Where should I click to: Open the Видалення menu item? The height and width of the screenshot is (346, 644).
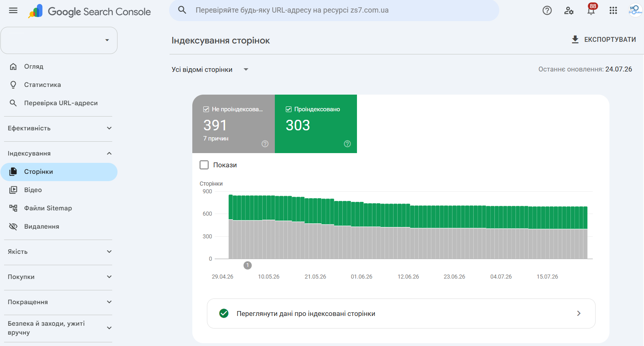tap(59, 226)
